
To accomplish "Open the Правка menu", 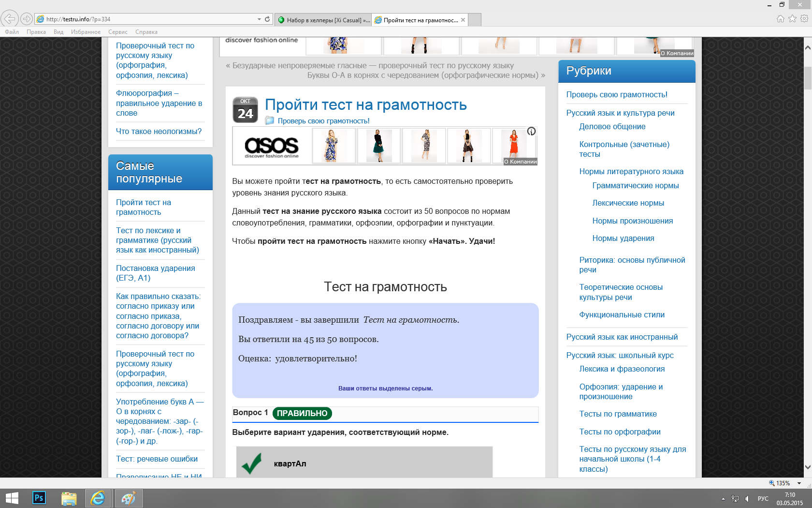I will click(x=36, y=32).
